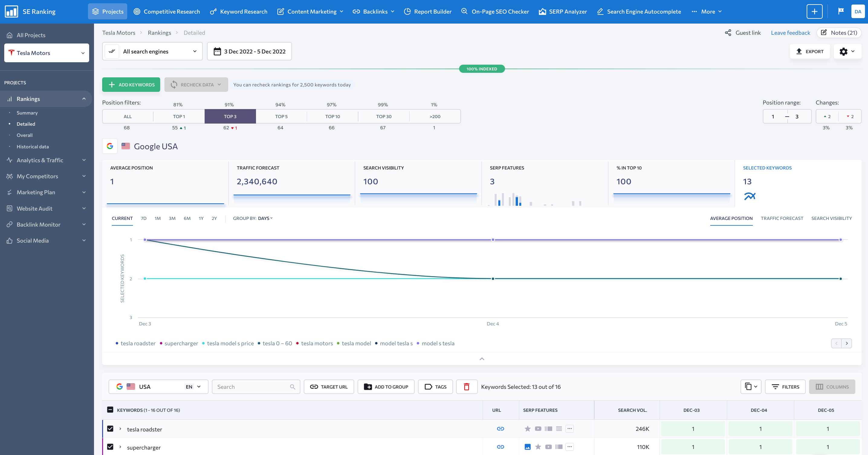Screen dimensions: 868x455
Task: Click the Settings gear icon
Action: click(844, 51)
